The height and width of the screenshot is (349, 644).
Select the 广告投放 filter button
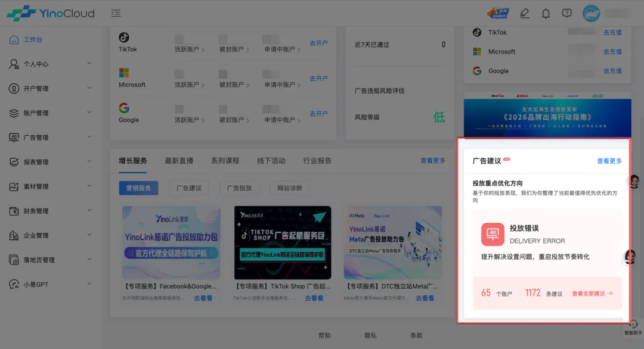point(240,188)
